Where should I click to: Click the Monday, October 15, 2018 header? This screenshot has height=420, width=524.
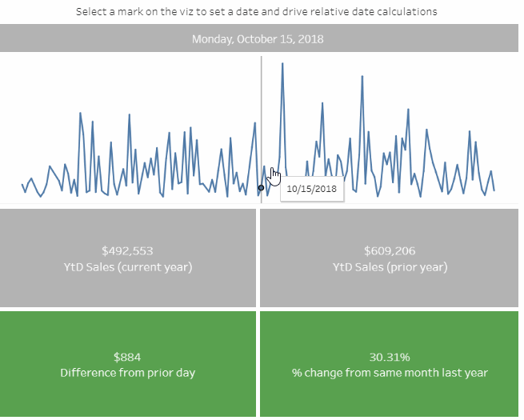259,38
